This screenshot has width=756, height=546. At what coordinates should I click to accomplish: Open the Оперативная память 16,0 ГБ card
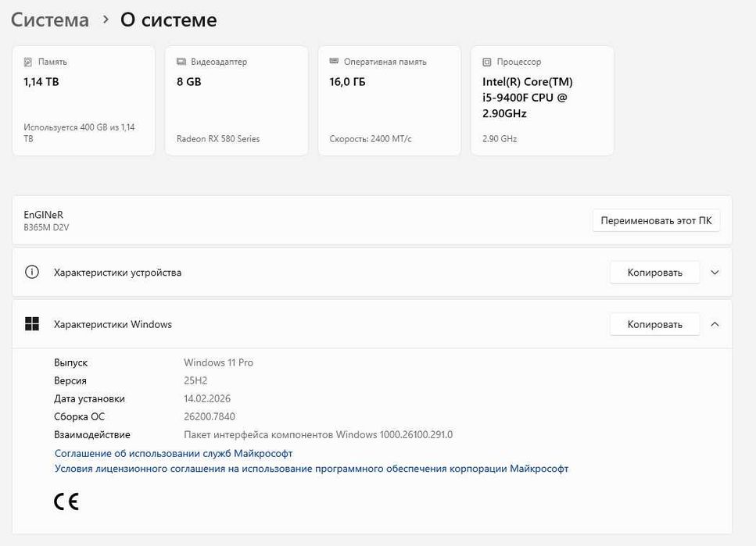[x=389, y=101]
